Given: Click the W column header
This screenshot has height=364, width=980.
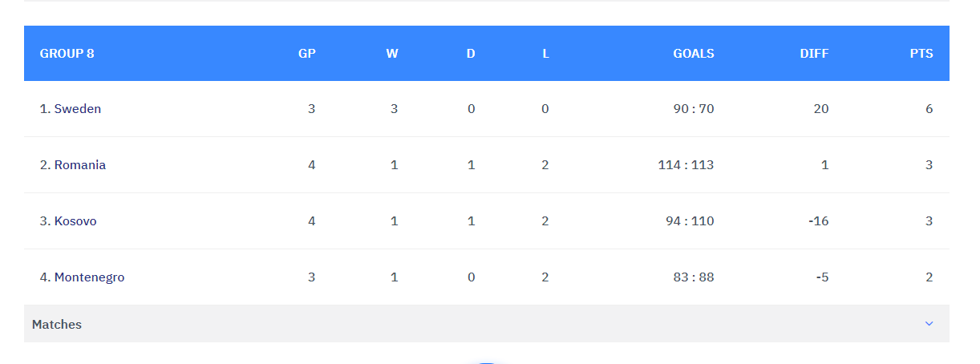Looking at the screenshot, I should click(x=392, y=54).
